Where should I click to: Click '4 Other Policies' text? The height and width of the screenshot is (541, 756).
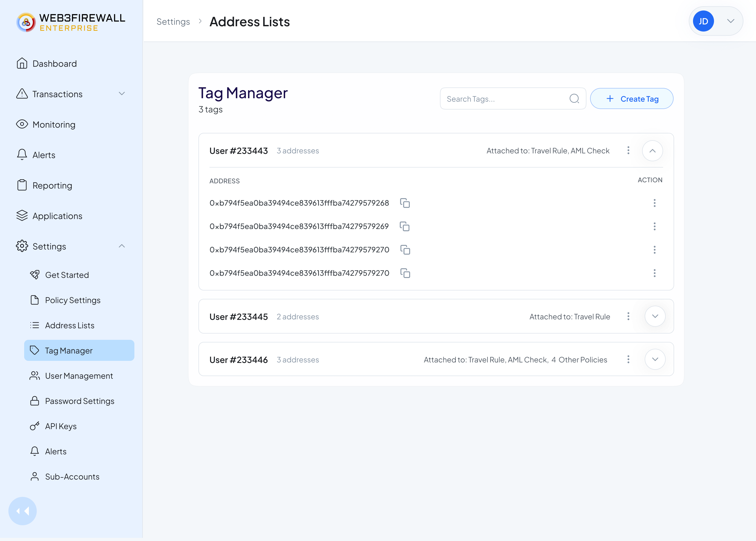coord(579,360)
